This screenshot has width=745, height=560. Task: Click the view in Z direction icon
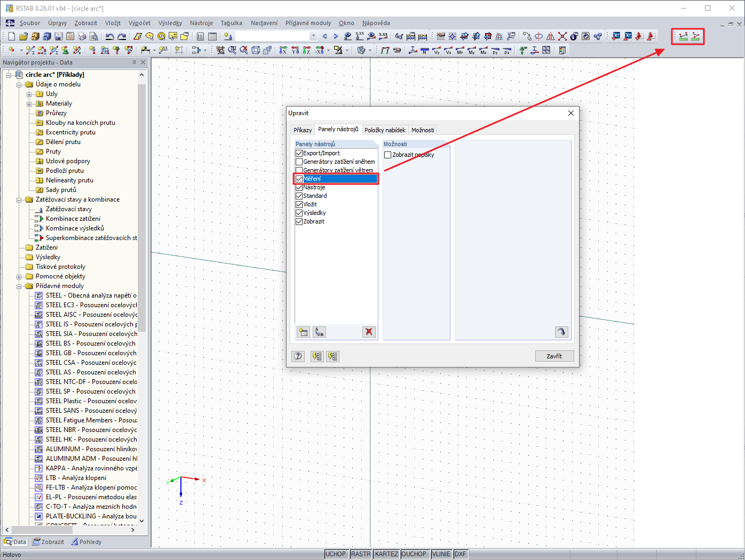pos(307,50)
